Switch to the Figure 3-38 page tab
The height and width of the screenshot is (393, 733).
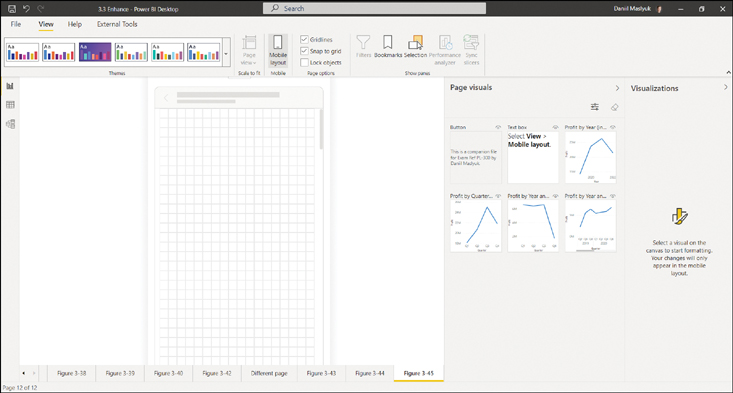[72, 373]
